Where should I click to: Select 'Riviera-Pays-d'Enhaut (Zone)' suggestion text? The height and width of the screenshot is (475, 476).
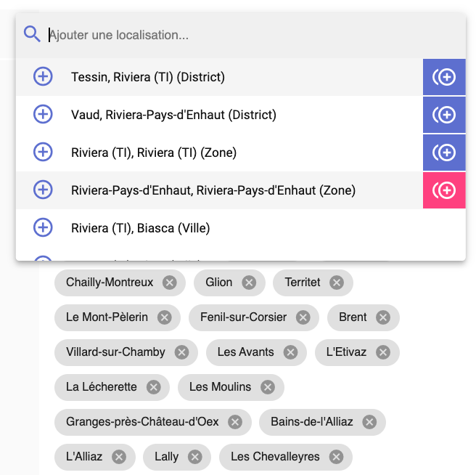click(x=213, y=190)
